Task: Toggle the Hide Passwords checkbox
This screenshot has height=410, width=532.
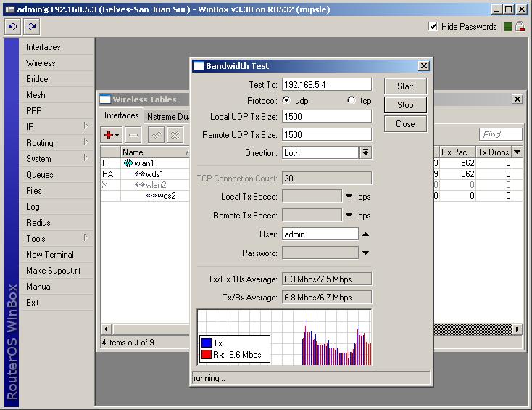Action: pyautogui.click(x=433, y=26)
